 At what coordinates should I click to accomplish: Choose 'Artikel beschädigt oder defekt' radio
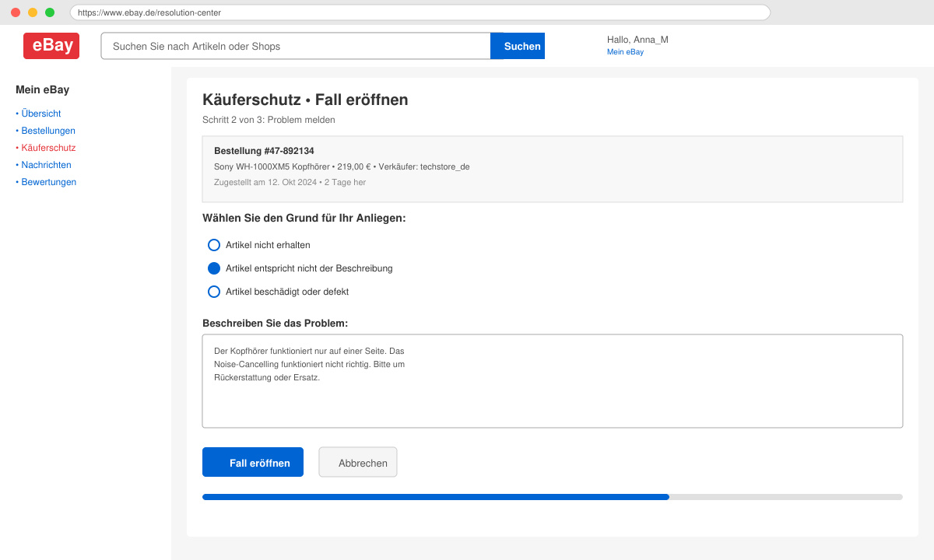[x=214, y=292]
